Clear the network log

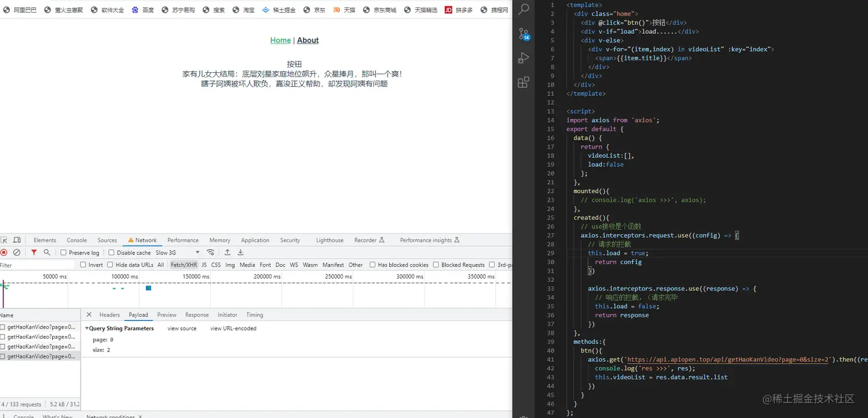(17, 253)
